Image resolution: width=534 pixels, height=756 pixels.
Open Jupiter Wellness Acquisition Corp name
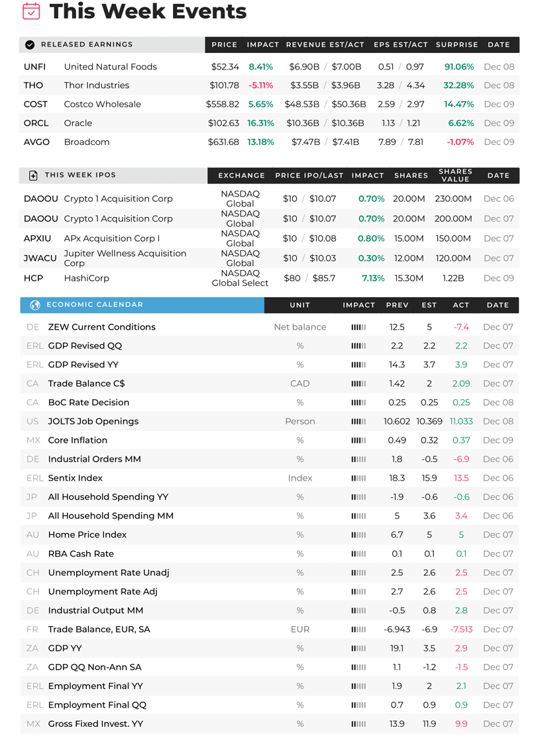pyautogui.click(x=125, y=258)
